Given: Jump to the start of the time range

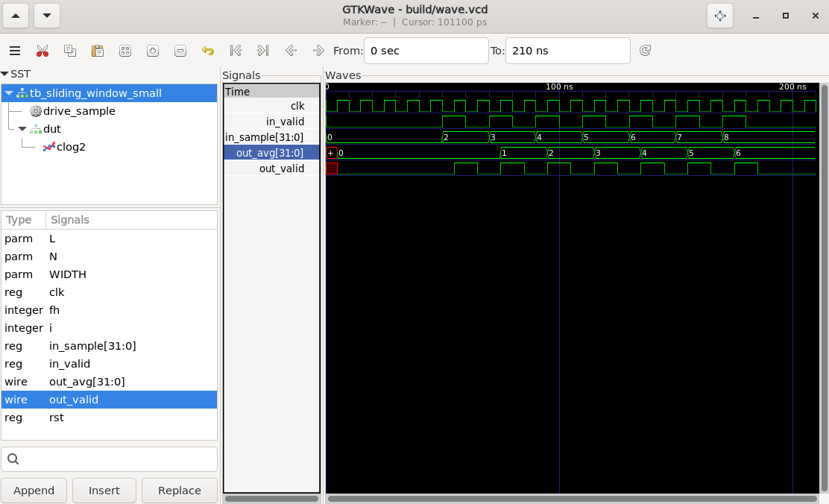Looking at the screenshot, I should tap(236, 51).
